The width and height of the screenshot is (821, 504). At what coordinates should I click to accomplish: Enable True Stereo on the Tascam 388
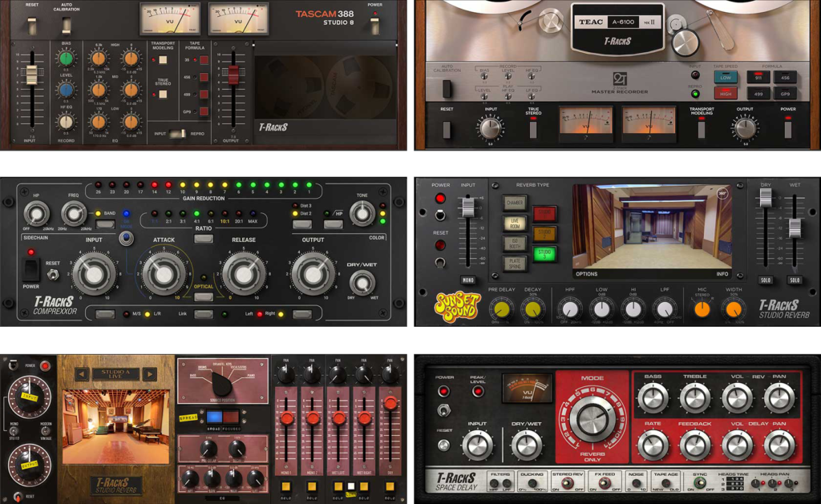click(x=163, y=95)
